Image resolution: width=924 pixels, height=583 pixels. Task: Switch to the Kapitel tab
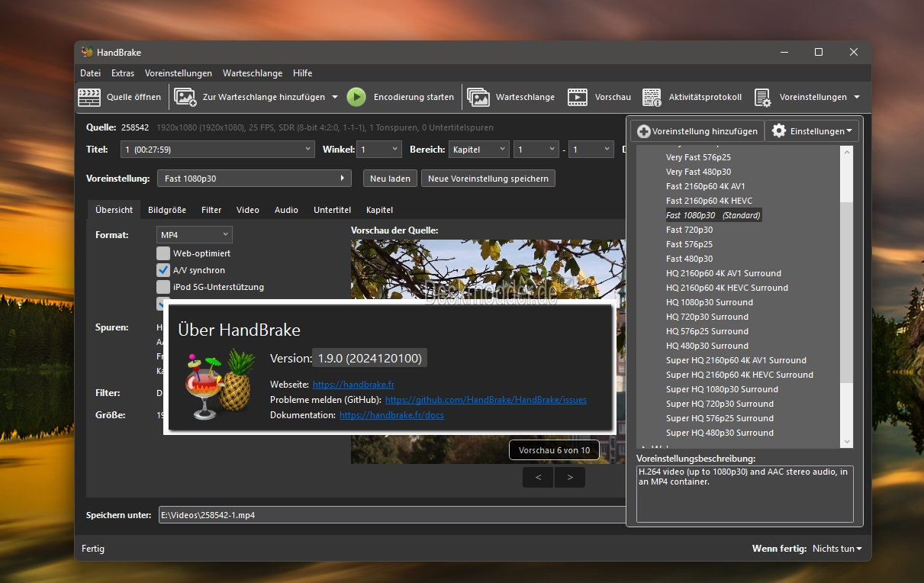(380, 210)
